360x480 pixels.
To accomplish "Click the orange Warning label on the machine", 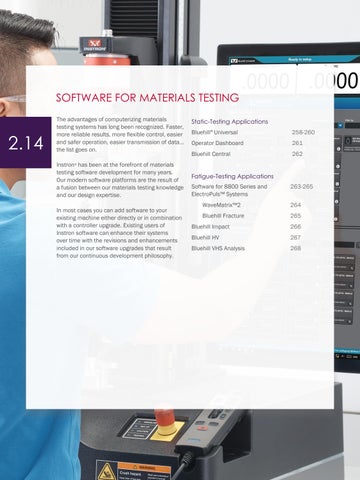I will (144, 467).
